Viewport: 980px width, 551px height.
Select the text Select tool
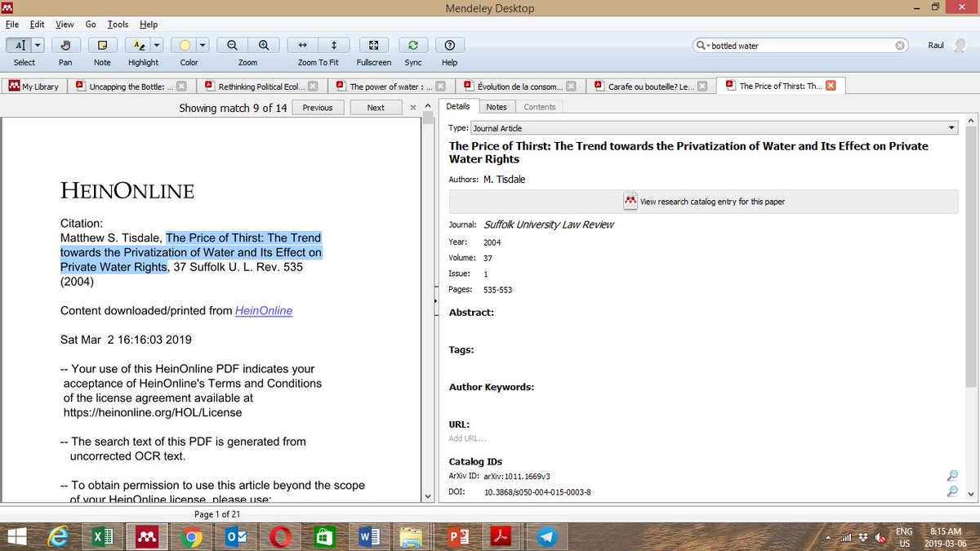coord(20,46)
